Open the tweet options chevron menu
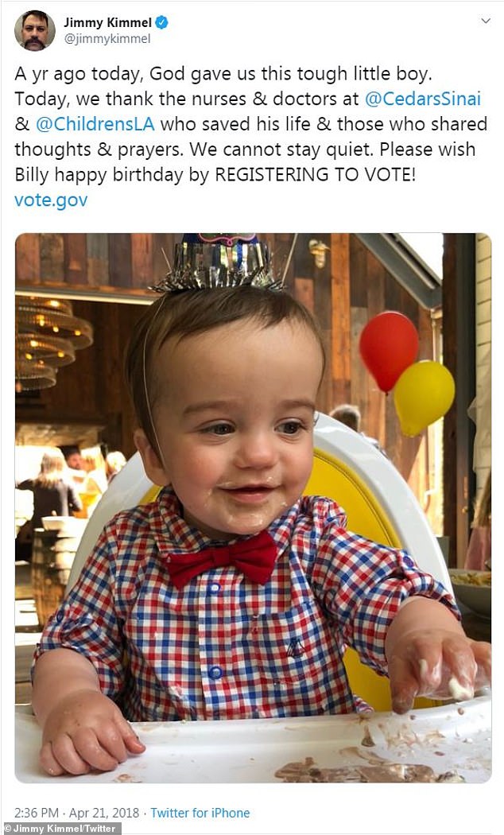Screen dimensions: 504x835 tap(486, 21)
